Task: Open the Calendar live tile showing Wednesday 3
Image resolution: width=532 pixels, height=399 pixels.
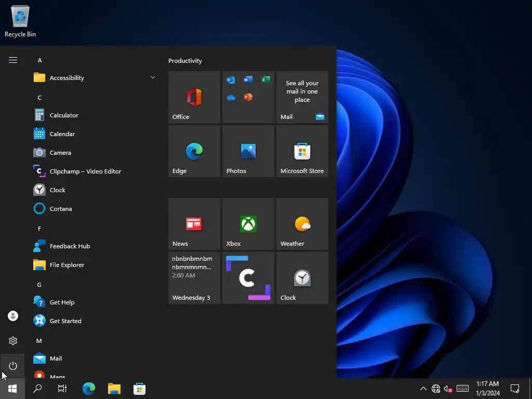Action: 194,278
